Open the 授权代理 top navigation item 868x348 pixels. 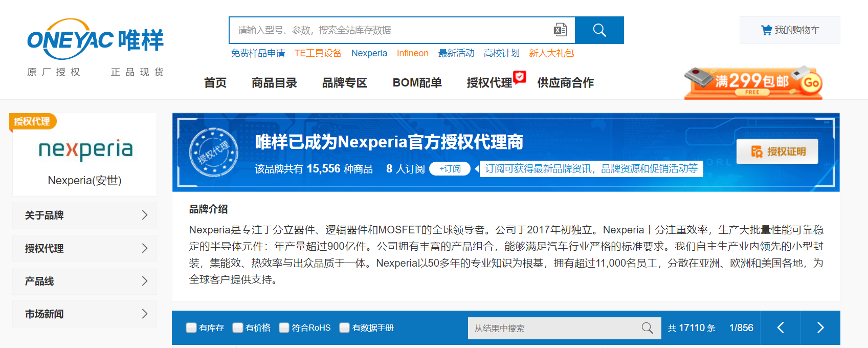coord(489,83)
